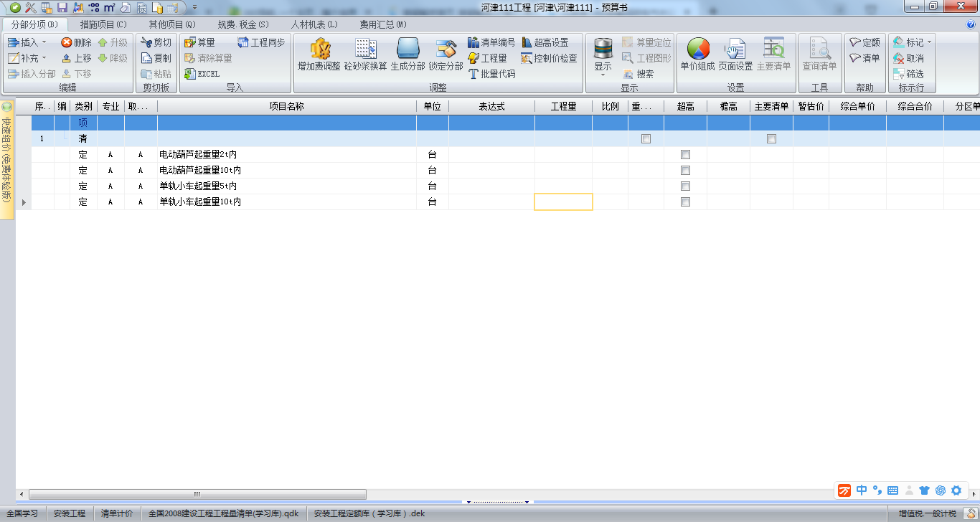Switch to 措施项目(C) tab

pyautogui.click(x=103, y=24)
